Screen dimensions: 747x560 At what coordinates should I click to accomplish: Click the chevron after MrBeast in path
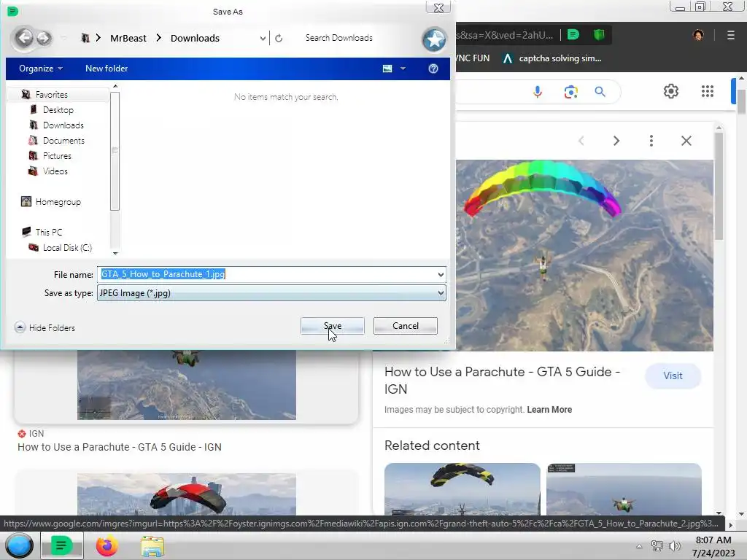[158, 38]
